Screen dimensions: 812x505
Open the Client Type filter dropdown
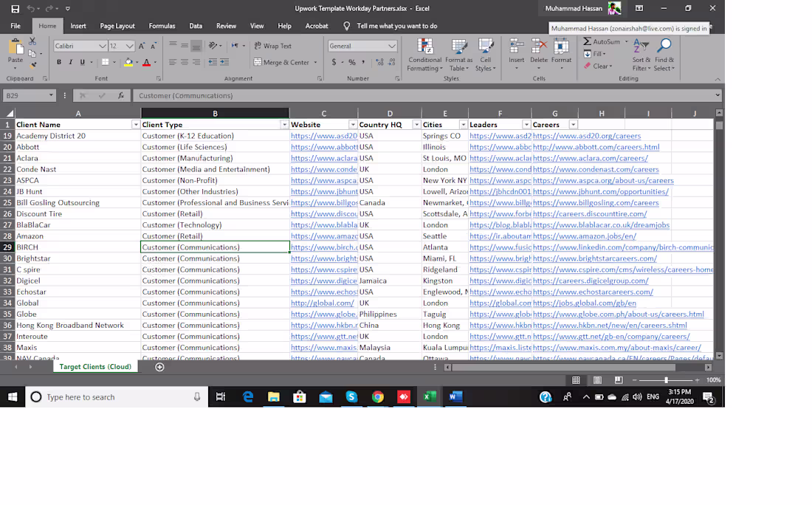284,125
